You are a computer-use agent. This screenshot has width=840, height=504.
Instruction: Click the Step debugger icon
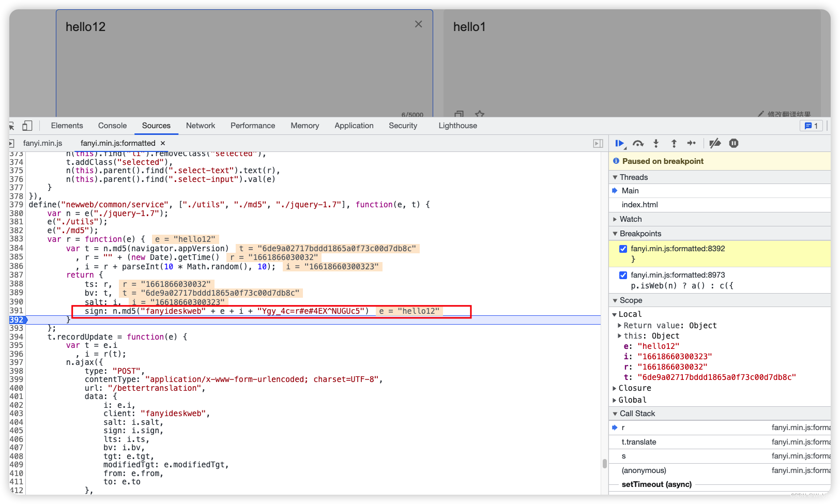point(692,144)
